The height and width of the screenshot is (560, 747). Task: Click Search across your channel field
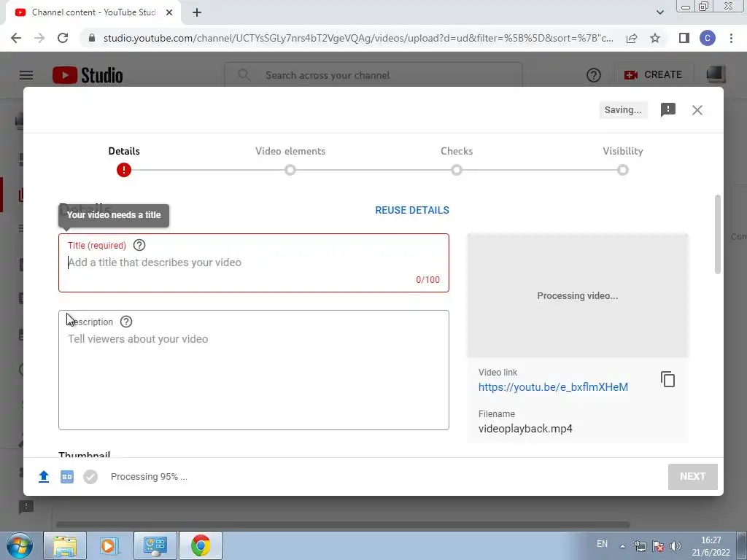373,75
